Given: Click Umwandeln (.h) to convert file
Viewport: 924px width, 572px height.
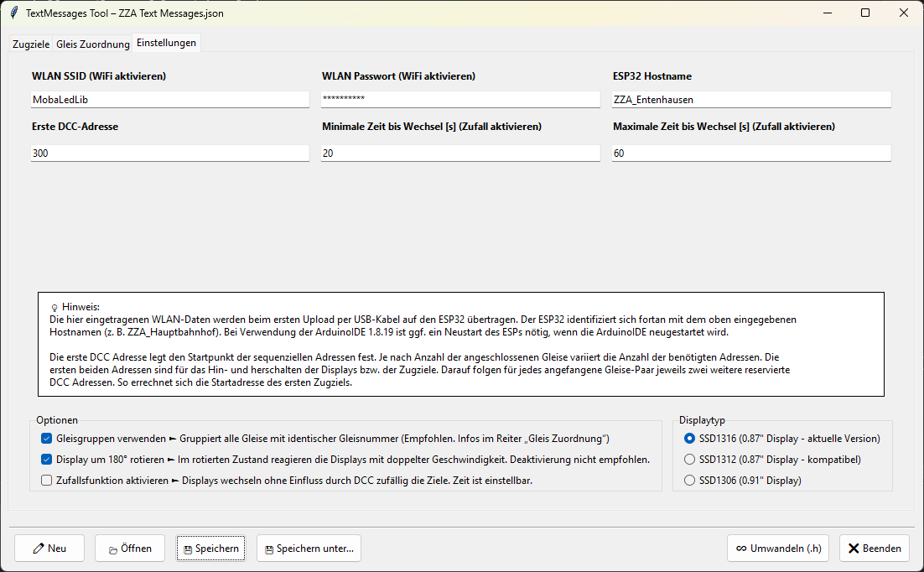Looking at the screenshot, I should (778, 549).
